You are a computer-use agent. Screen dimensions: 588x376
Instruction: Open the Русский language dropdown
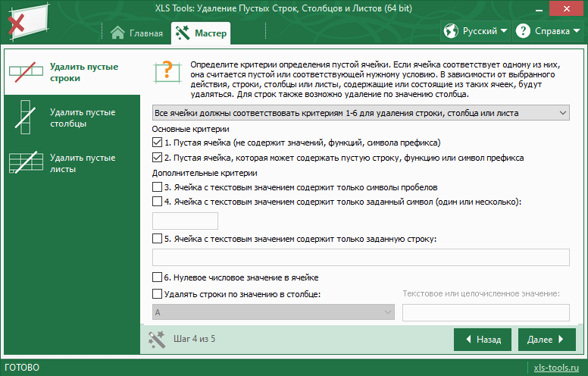click(x=475, y=31)
